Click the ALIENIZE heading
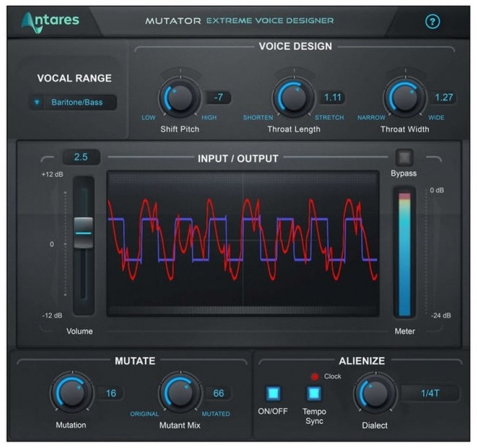The image size is (477, 448). pos(362,361)
